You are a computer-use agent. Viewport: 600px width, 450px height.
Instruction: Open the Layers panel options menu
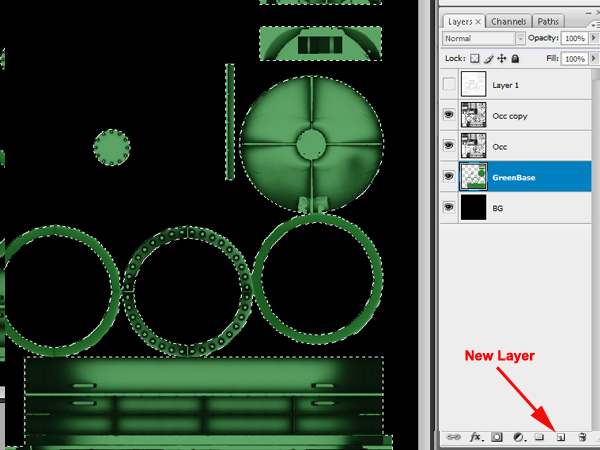[x=594, y=25]
